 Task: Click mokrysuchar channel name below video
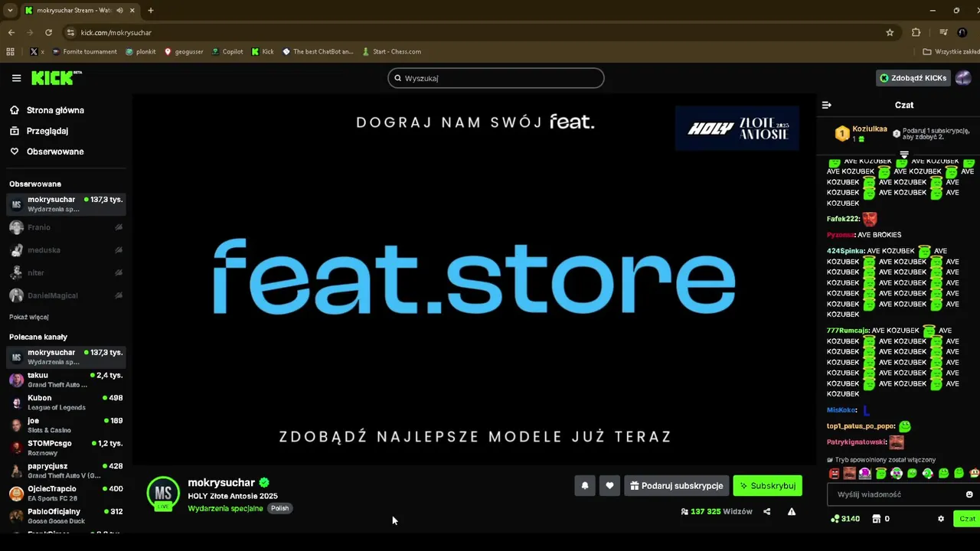[x=221, y=483]
